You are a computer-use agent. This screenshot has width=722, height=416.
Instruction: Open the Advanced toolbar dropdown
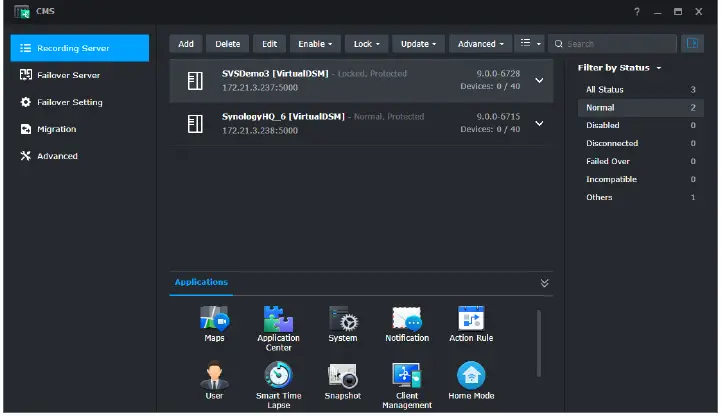pos(480,44)
